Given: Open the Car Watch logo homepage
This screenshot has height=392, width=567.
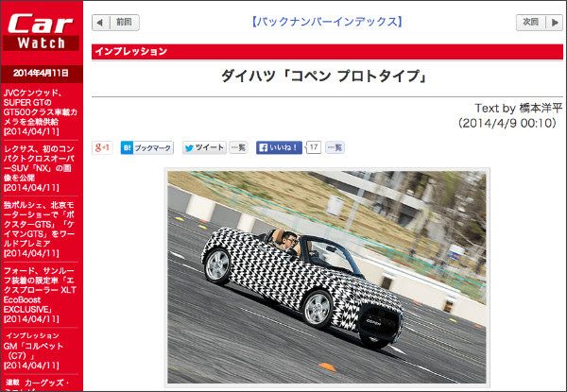Looking at the screenshot, I should (x=41, y=32).
